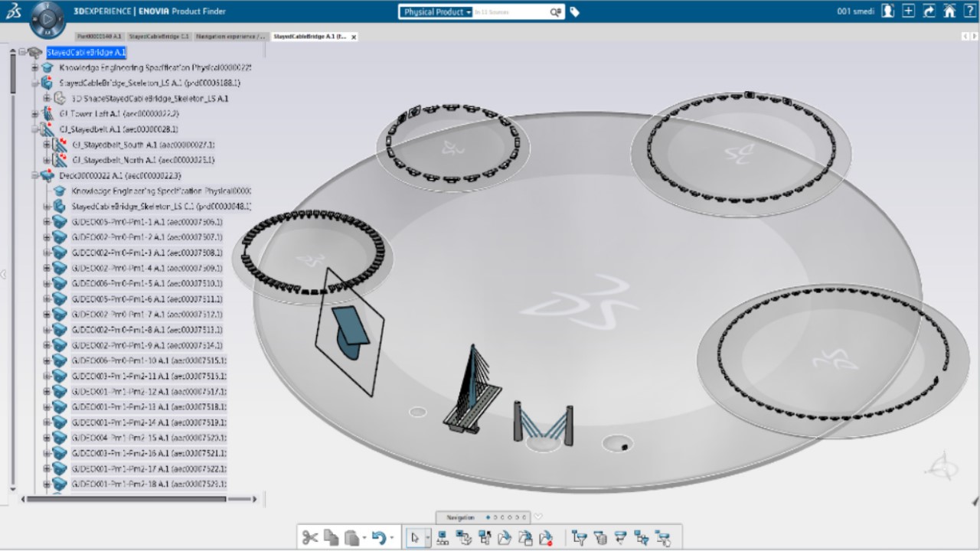Screen dimensions: 980x551
Task: Click the share arrow icon in top bar
Action: [x=929, y=11]
